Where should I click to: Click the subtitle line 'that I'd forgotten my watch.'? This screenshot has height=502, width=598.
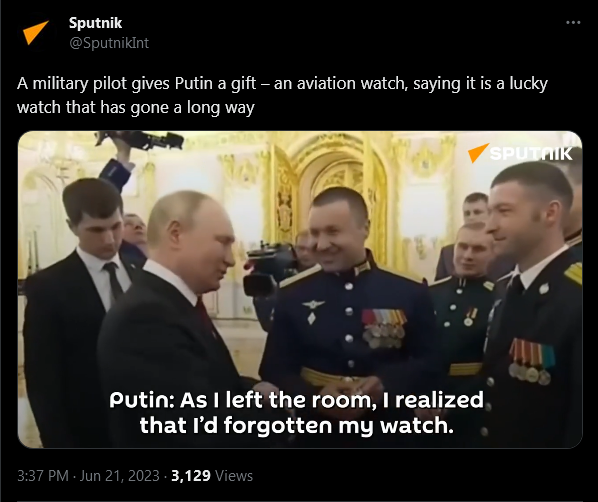click(x=296, y=425)
